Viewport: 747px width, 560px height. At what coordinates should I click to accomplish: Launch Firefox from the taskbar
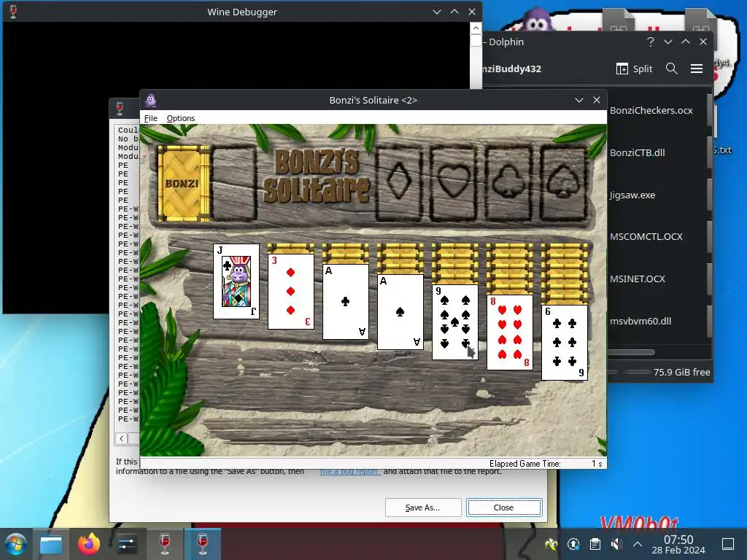pos(89,544)
